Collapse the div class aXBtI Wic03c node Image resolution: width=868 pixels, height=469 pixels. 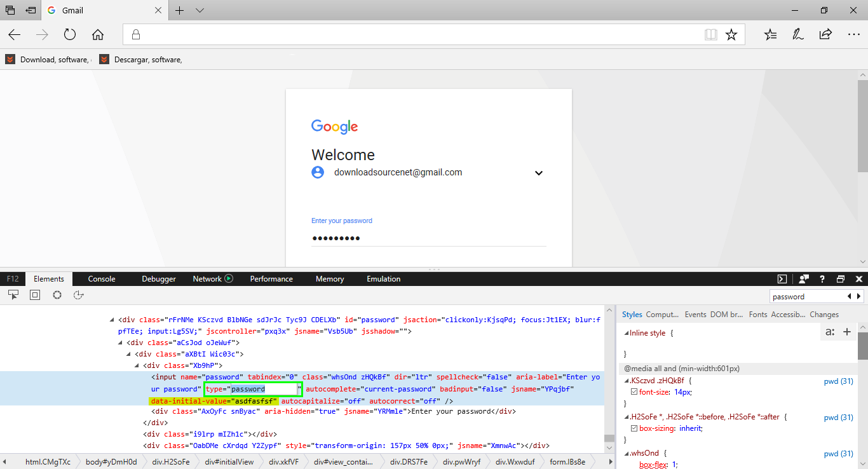[128, 354]
